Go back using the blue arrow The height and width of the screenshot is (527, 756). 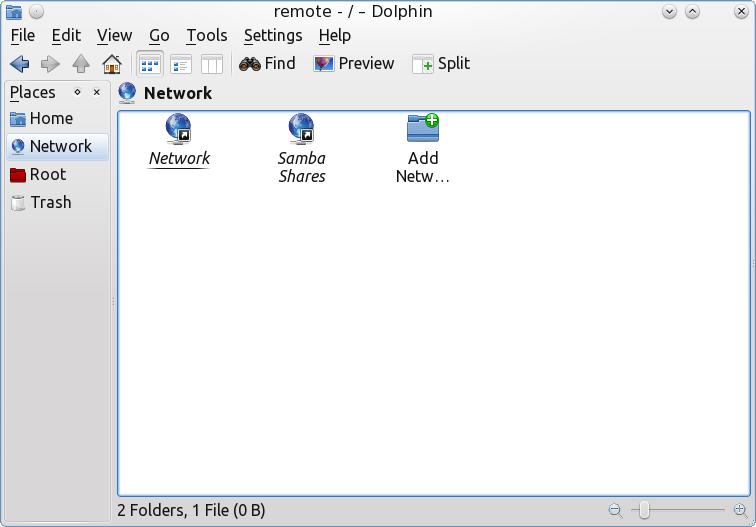click(20, 64)
